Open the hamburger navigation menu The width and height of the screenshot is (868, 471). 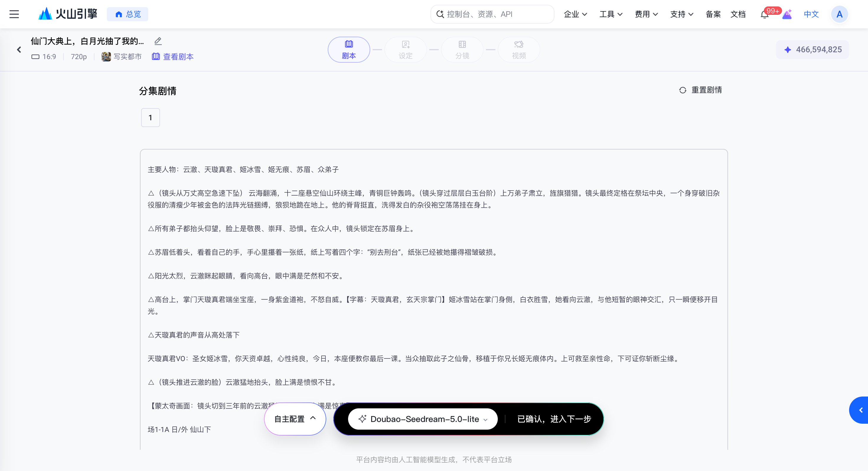14,14
